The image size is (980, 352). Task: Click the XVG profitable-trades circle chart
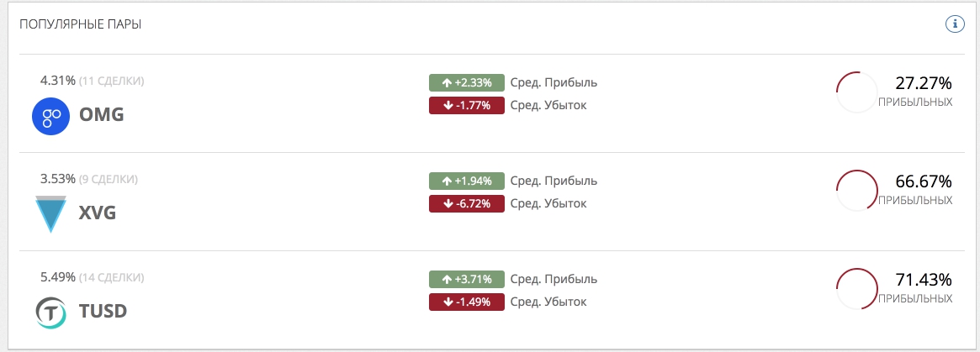click(x=857, y=191)
